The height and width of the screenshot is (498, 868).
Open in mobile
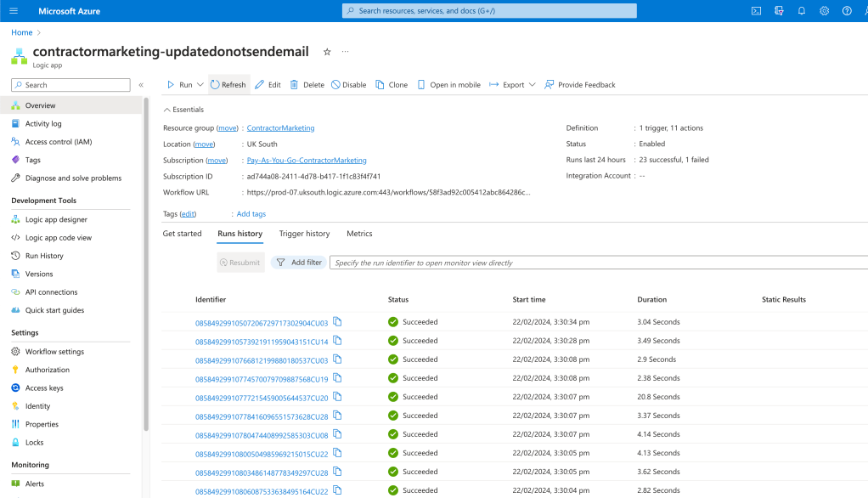449,85
